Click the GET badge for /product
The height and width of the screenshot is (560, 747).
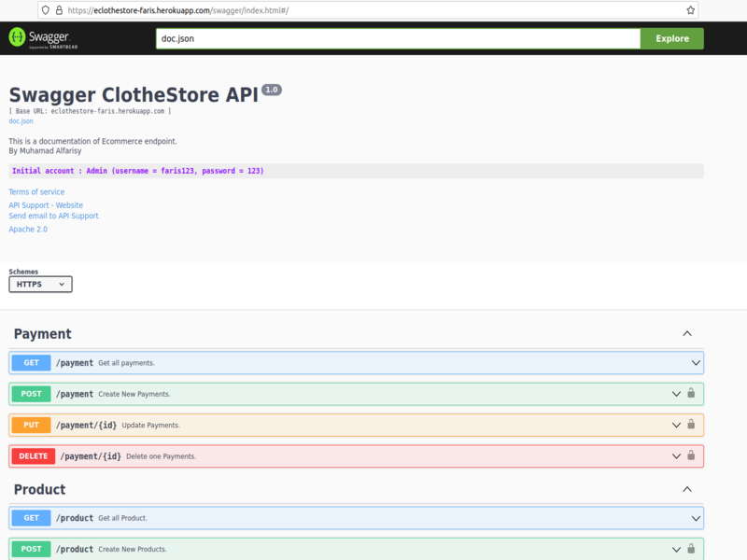point(31,518)
